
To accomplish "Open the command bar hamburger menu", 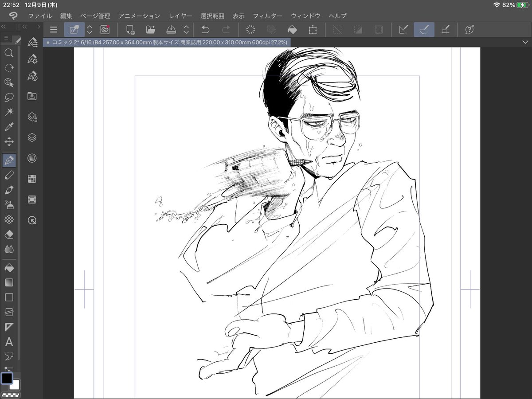I will pos(54,30).
